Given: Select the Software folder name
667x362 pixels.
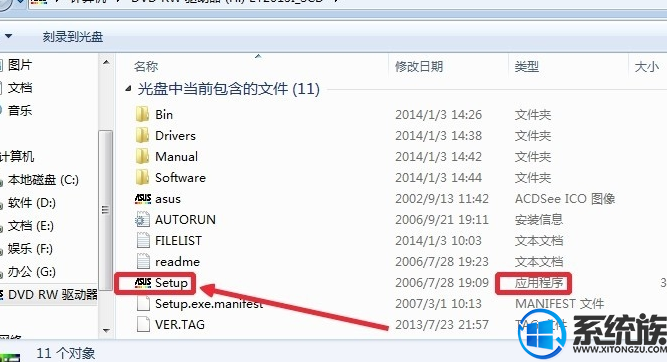Looking at the screenshot, I should (180, 177).
